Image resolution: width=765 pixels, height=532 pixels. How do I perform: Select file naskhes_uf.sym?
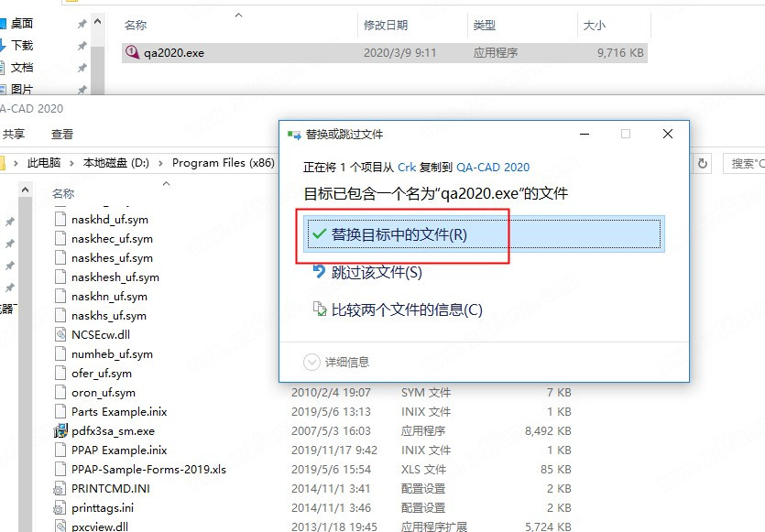pos(112,257)
